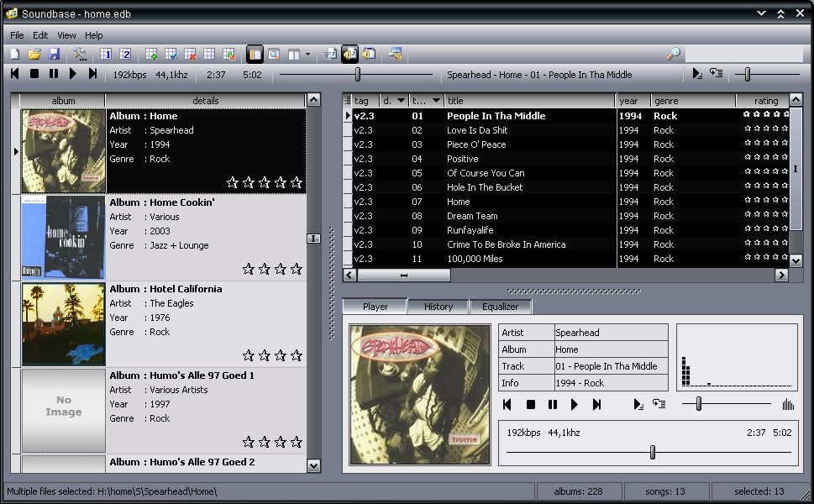Screen dimensions: 814x504
Task: Click the search magnifier icon
Action: 673,55
